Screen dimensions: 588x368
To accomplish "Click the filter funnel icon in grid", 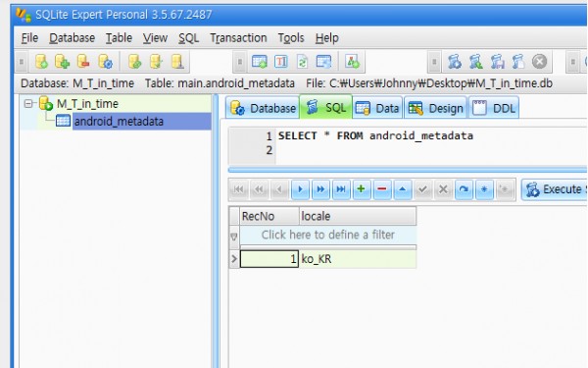I will 234,237.
